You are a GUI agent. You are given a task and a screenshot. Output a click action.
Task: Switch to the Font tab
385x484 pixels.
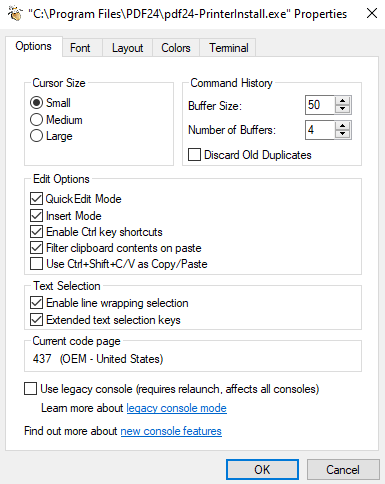pos(80,48)
